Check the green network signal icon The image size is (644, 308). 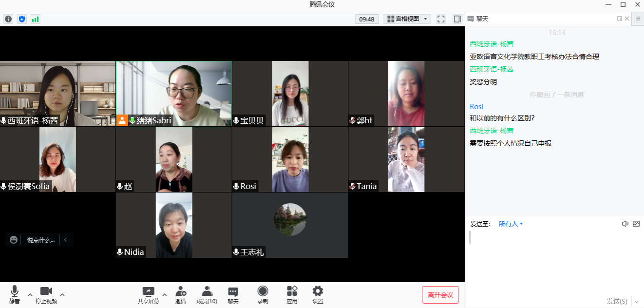tap(35, 19)
